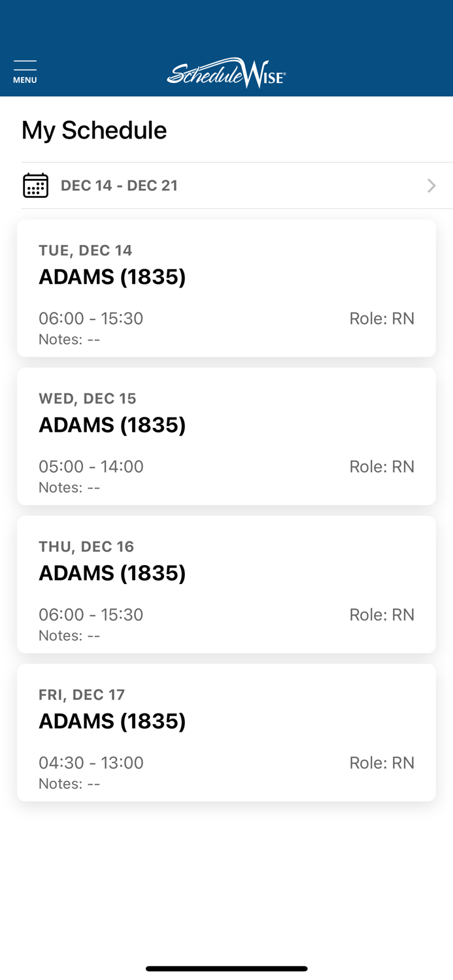Tap the home indicator bar at screen bottom
This screenshot has height=980, width=453.
pyautogui.click(x=226, y=968)
